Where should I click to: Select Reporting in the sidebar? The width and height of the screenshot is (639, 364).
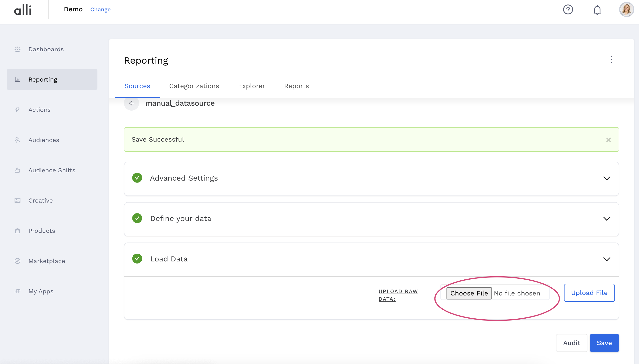[52, 79]
